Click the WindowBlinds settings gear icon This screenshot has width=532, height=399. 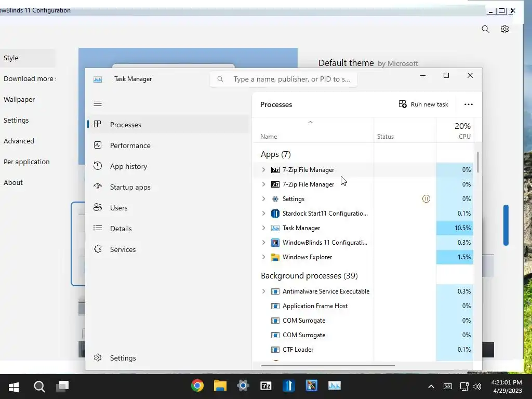click(x=504, y=29)
